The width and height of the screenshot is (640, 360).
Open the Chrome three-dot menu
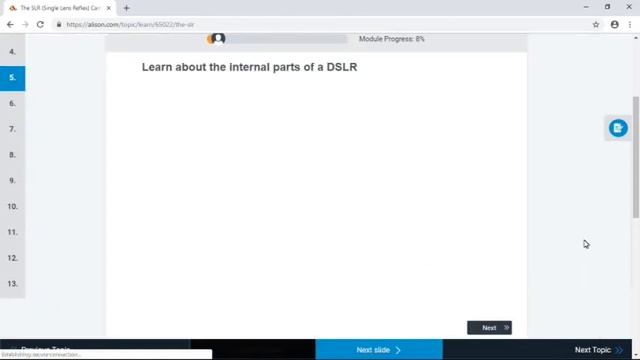click(630, 24)
